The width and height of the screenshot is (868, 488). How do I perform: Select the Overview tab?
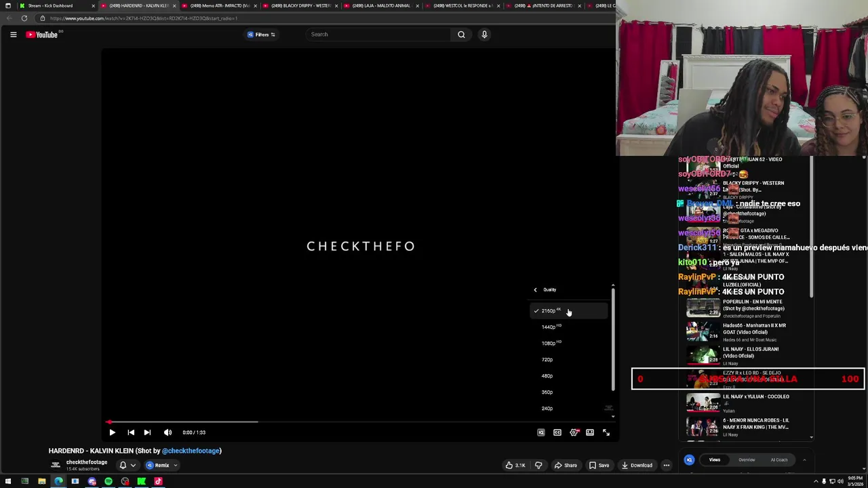click(747, 460)
